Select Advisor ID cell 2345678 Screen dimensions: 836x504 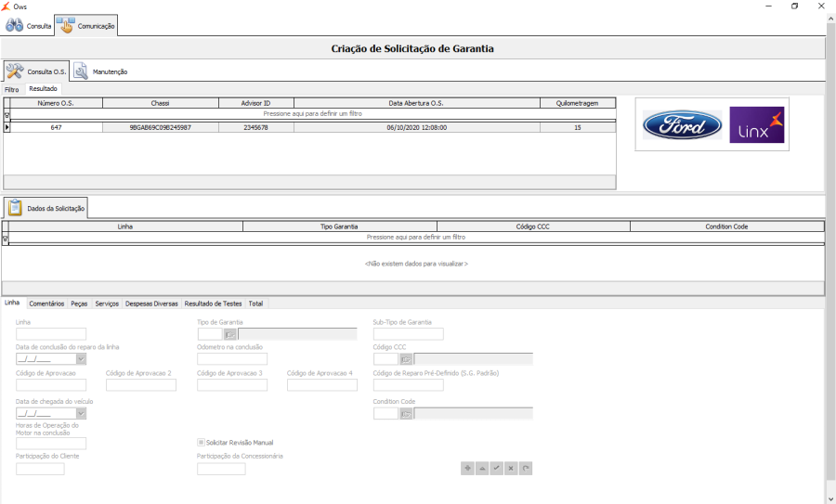(256, 127)
